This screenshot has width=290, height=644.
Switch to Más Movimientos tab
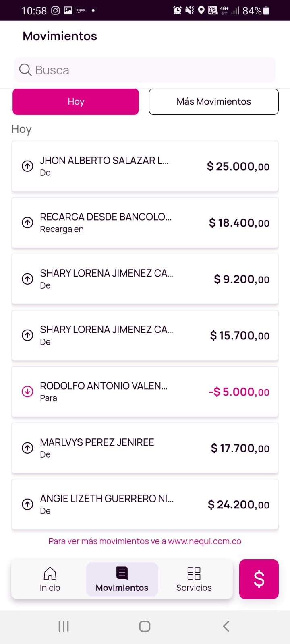click(x=213, y=102)
